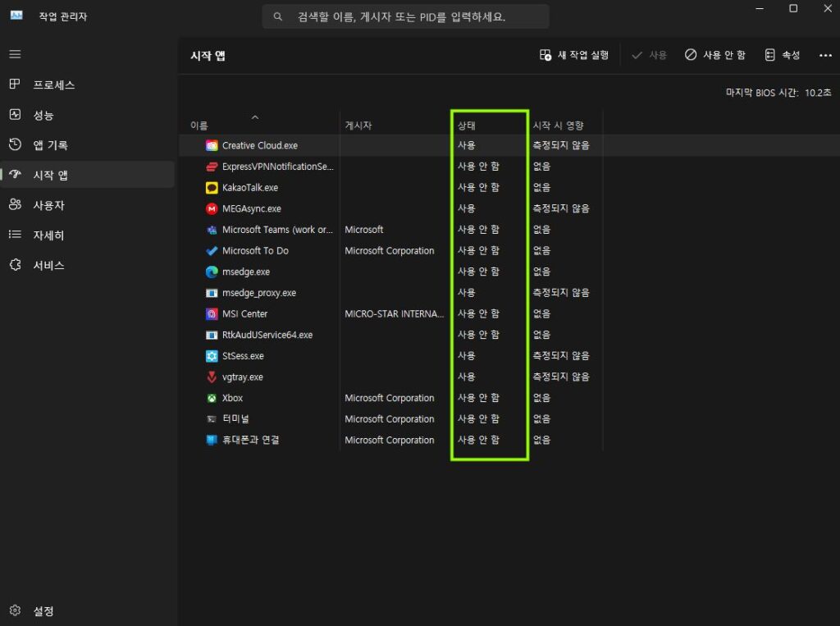Select the msedge.exe Edge icon

click(212, 272)
